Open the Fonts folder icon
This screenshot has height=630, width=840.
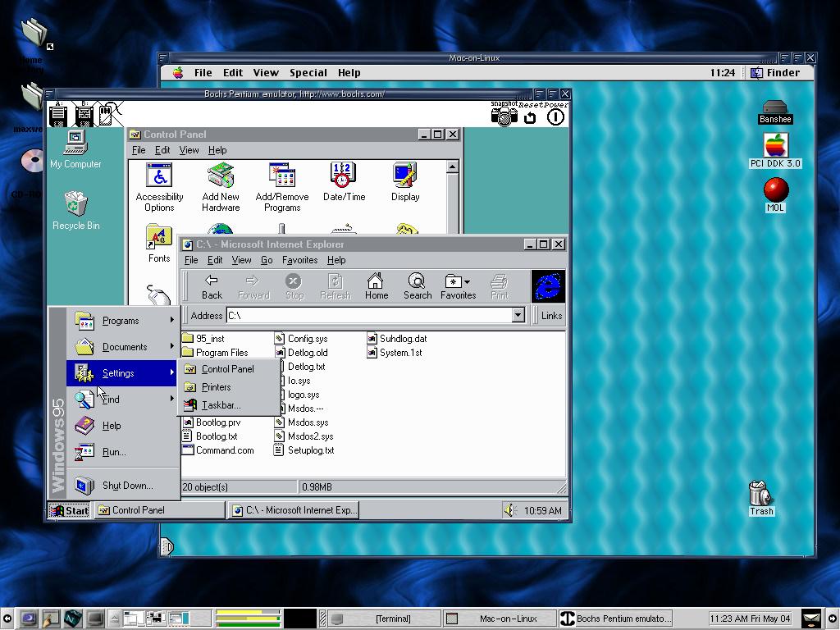coord(159,244)
